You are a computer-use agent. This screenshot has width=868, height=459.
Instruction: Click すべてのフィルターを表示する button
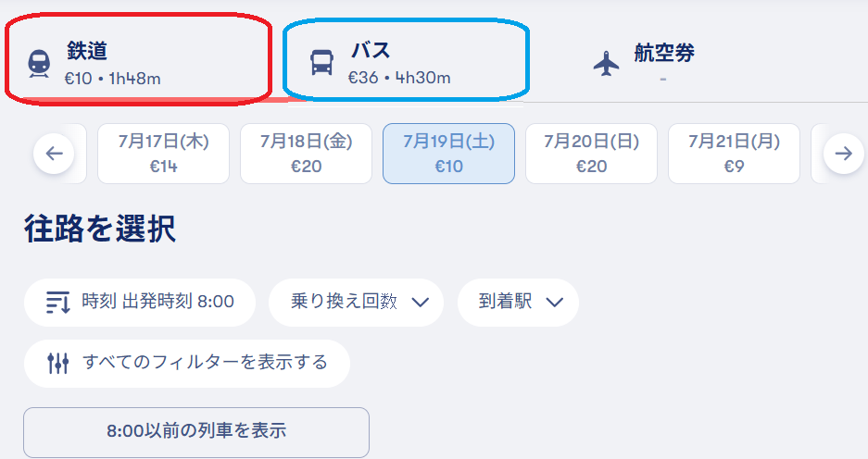(187, 364)
